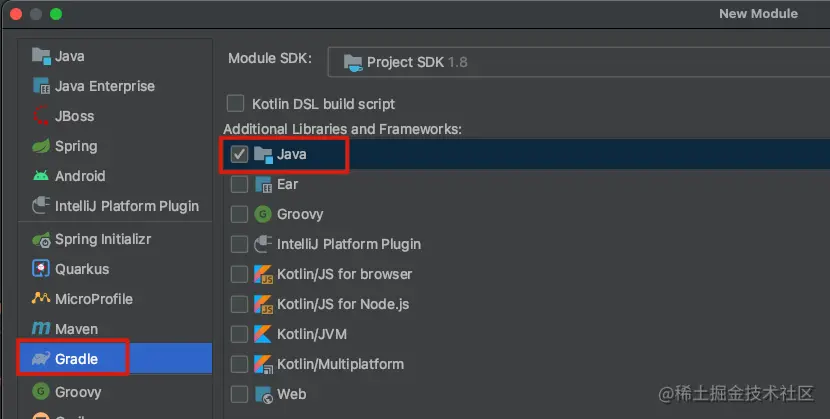Click the Gradle elephant icon

click(41, 358)
